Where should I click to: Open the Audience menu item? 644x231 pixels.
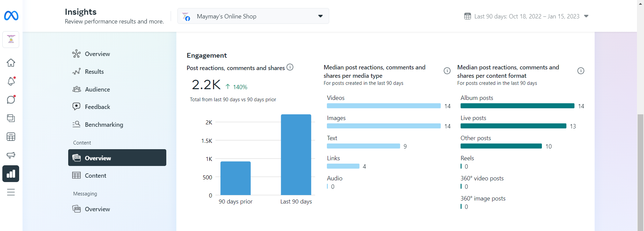[x=97, y=90]
